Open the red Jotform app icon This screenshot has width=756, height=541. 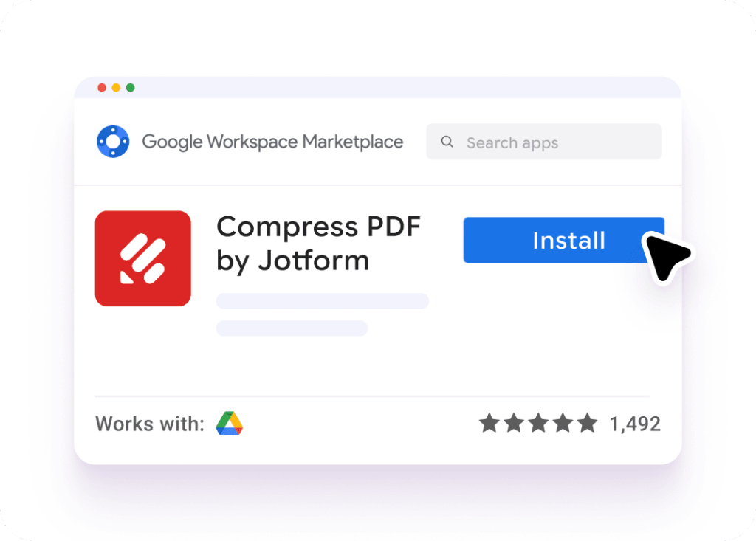pyautogui.click(x=143, y=258)
